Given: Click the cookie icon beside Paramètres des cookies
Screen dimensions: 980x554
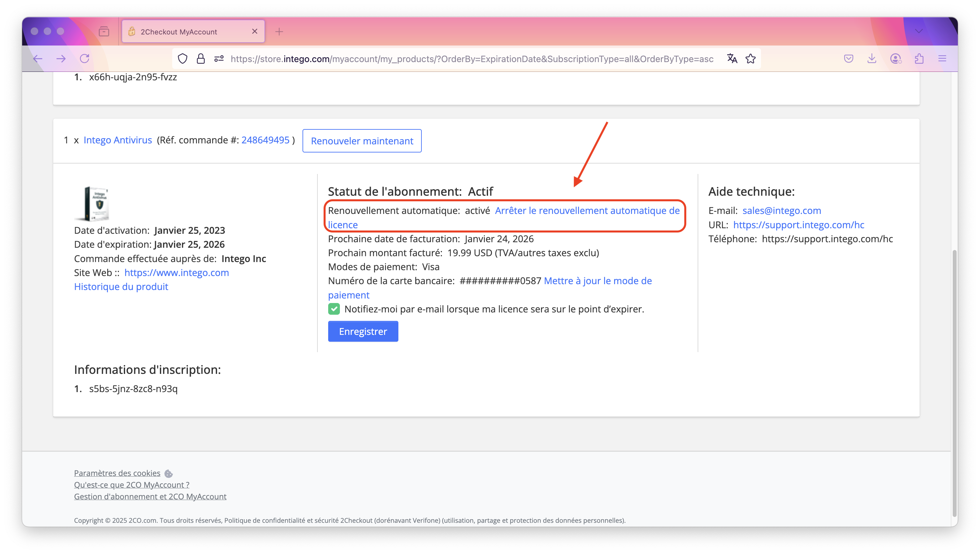Looking at the screenshot, I should pos(169,474).
